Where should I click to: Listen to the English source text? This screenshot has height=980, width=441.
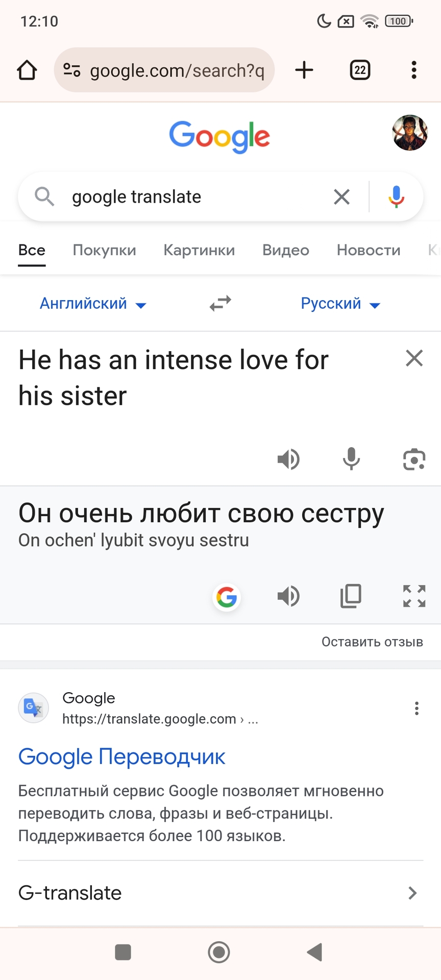[288, 459]
